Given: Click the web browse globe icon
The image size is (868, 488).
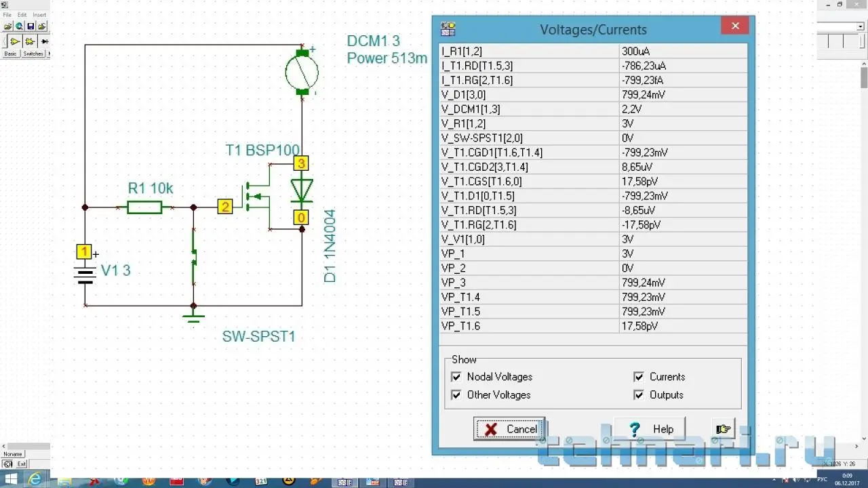Looking at the screenshot, I should pos(19,26).
